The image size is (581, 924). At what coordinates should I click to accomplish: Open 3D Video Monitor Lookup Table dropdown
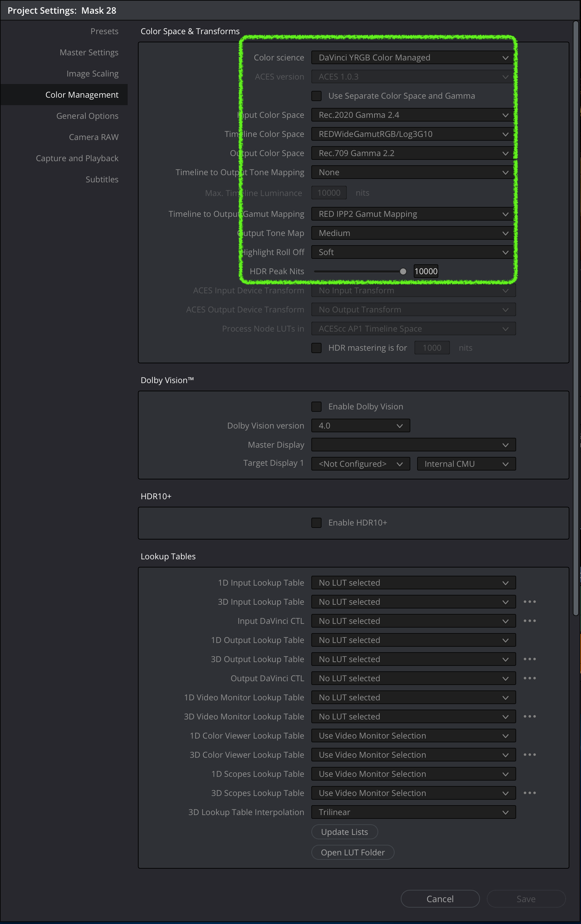tap(413, 716)
